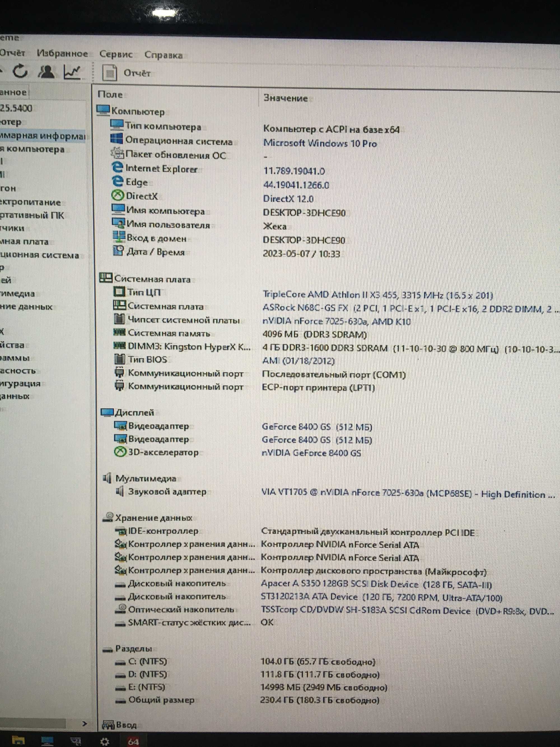Click the nVIDIA nForce 7025-630a, AMD K10 link
This screenshot has width=560, height=747.
point(337,321)
